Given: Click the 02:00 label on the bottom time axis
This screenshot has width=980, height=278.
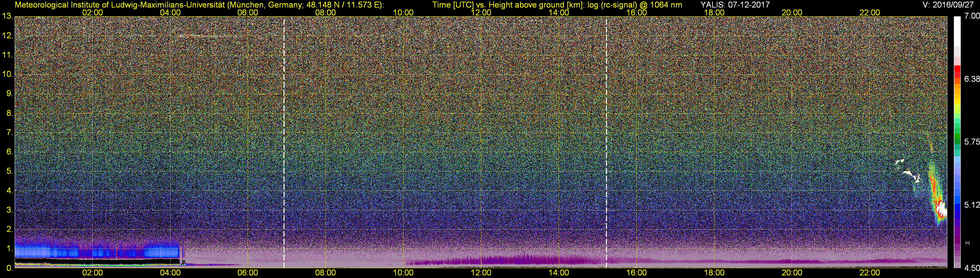Looking at the screenshot, I should point(92,273).
